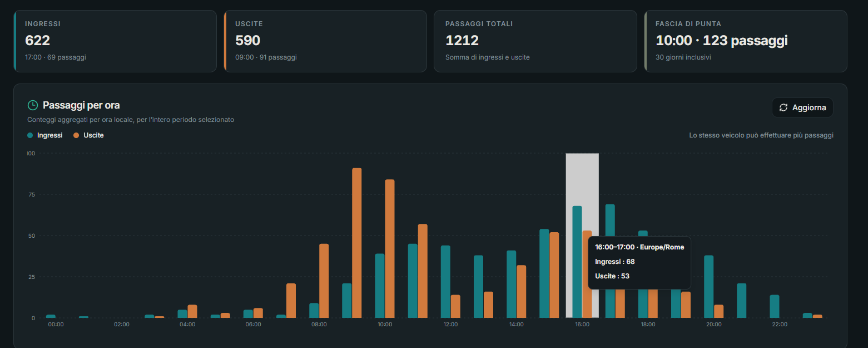Viewport: 868px width, 348px height.
Task: Click the 00:00 x-axis label
Action: (56, 324)
